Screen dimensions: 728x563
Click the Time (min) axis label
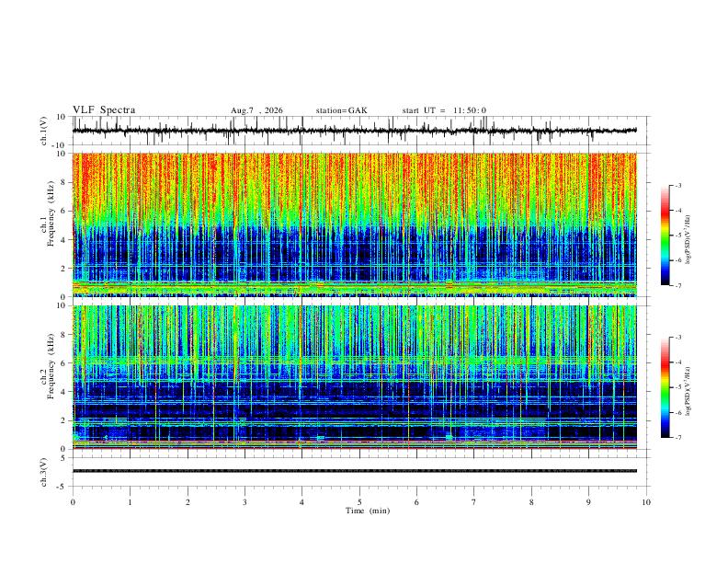coord(368,511)
